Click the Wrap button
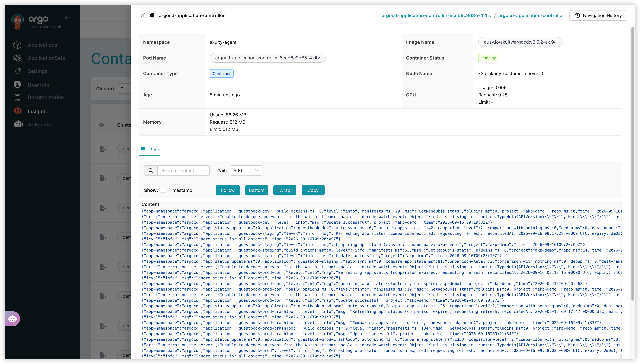 (x=285, y=190)
